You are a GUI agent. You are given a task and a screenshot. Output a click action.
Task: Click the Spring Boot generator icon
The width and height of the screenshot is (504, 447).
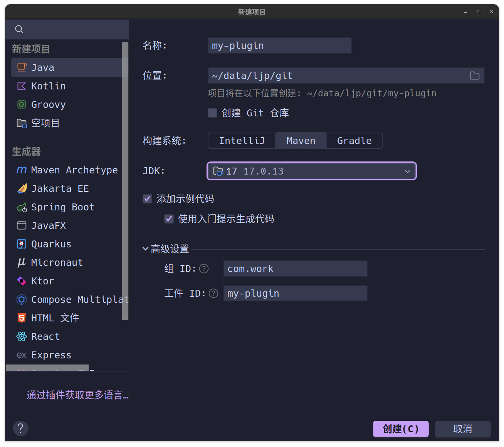(x=22, y=207)
